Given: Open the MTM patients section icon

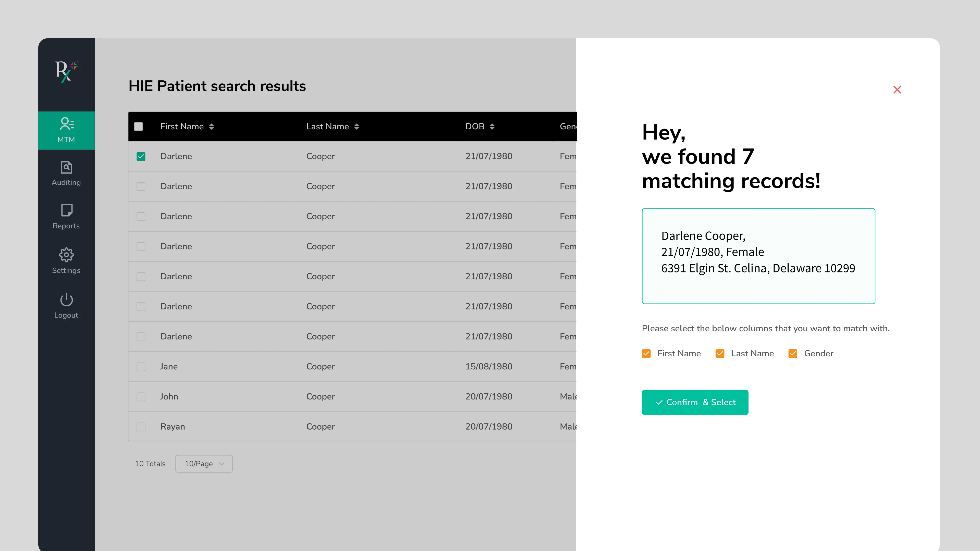Looking at the screenshot, I should tap(66, 124).
